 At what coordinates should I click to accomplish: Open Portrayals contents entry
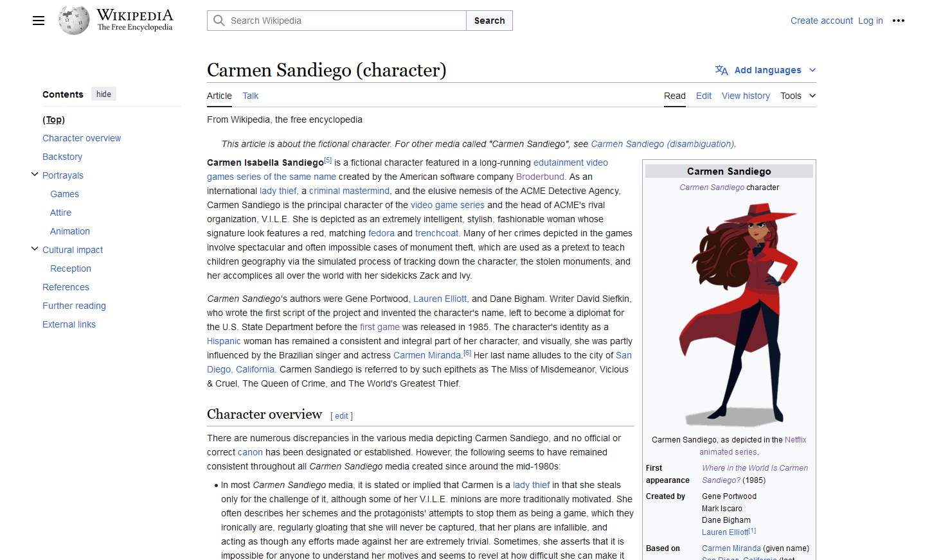point(63,175)
